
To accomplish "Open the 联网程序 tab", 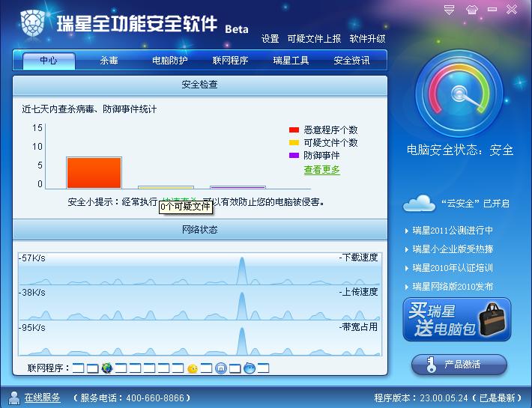I will (x=230, y=61).
